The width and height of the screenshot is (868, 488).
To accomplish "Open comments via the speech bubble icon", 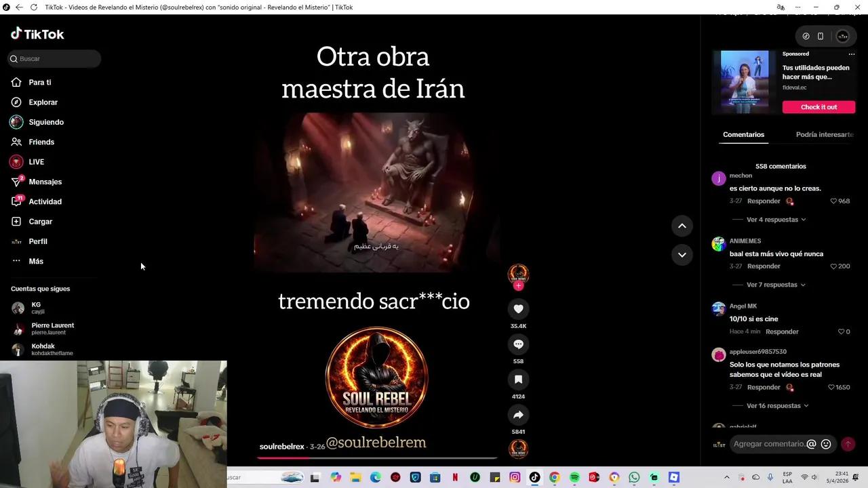I will [518, 344].
